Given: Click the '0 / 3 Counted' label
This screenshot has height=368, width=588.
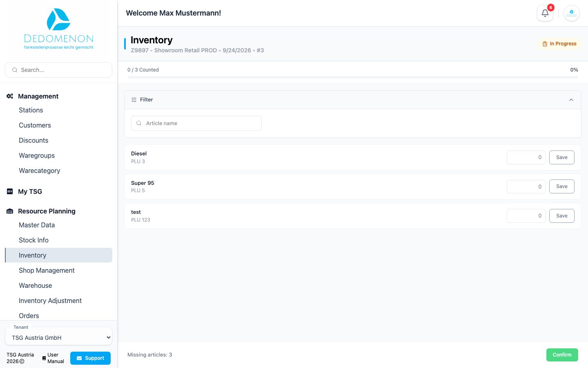Looking at the screenshot, I should (143, 70).
